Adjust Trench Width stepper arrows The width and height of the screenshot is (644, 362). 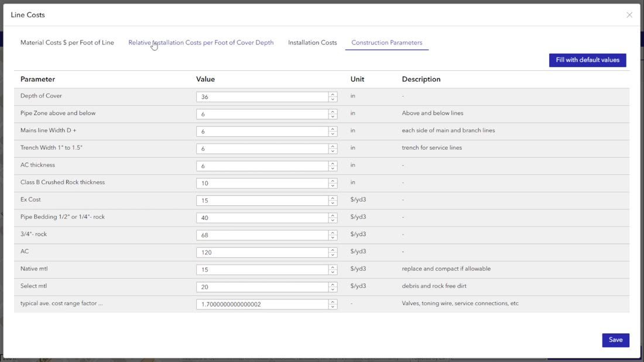(x=333, y=149)
